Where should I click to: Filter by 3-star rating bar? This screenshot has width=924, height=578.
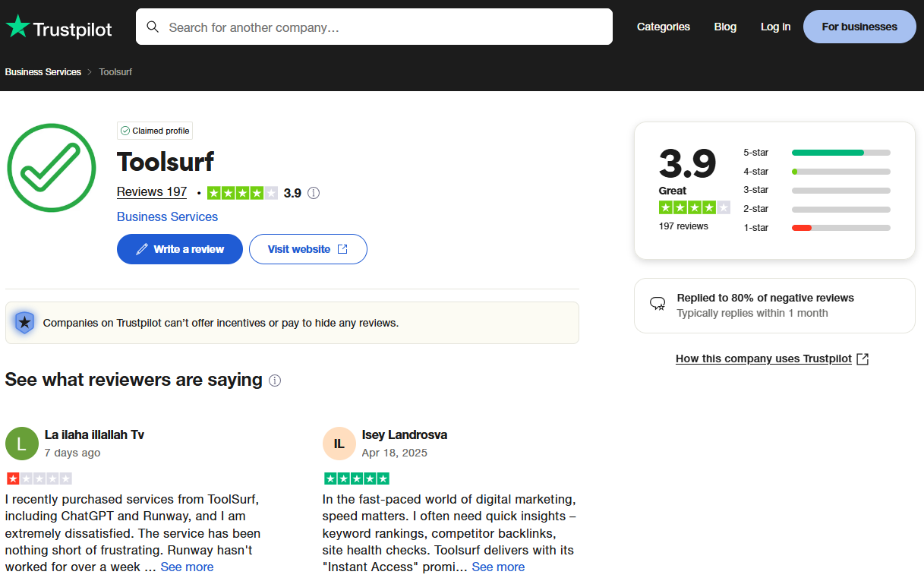point(817,190)
